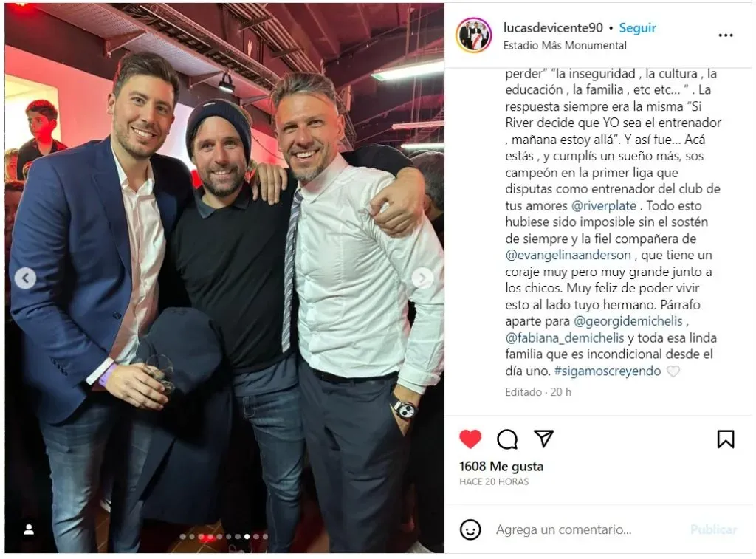Open @georgidemichelis profile mention
Viewport: 756px width, 559px height.
628,321
